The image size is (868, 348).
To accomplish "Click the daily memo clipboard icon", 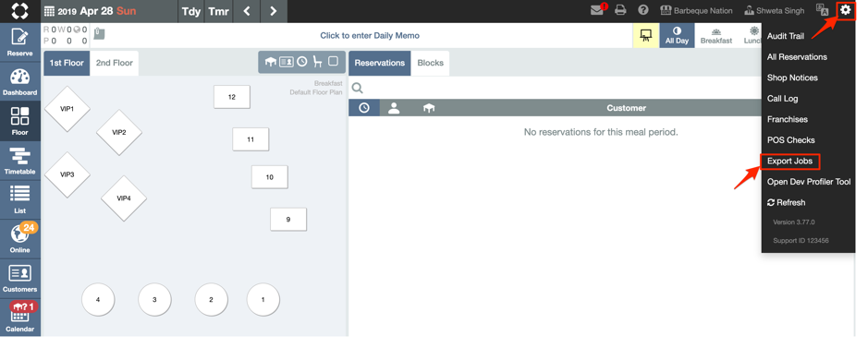I will pos(99,34).
